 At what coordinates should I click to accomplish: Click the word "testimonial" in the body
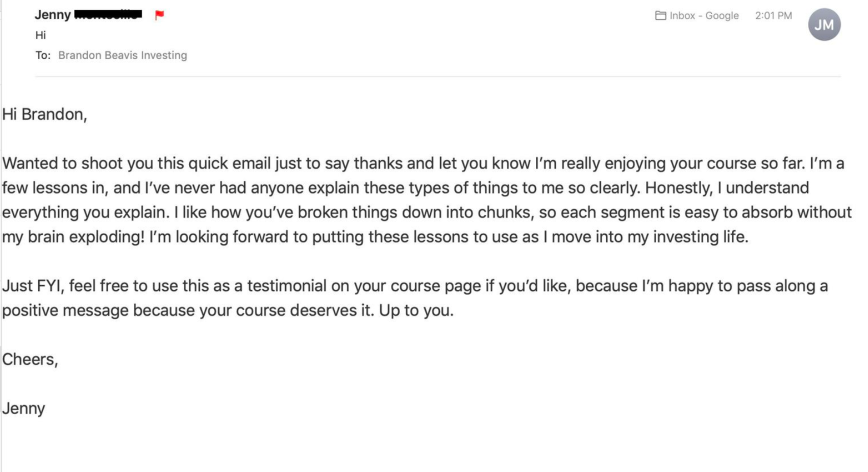[287, 286]
